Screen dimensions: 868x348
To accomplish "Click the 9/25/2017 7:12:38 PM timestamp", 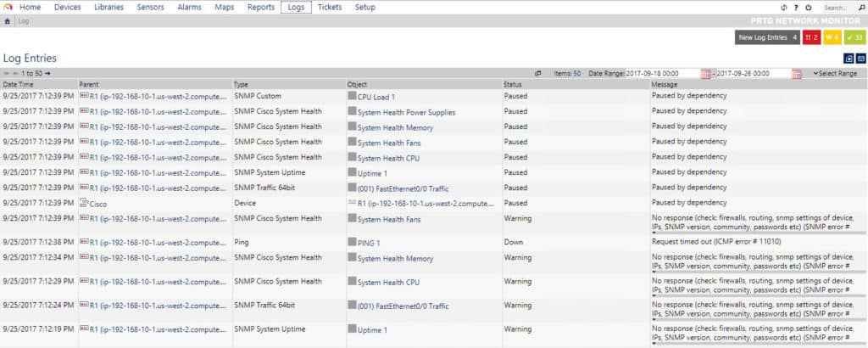I will pyautogui.click(x=38, y=242).
